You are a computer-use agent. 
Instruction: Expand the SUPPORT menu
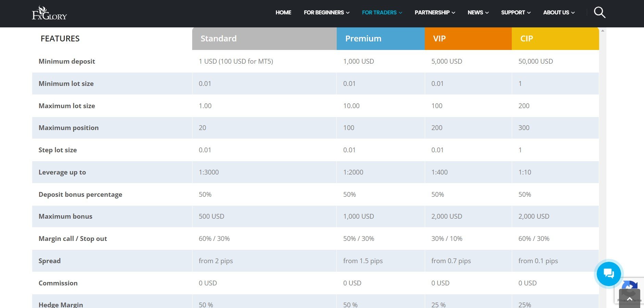pos(516,12)
